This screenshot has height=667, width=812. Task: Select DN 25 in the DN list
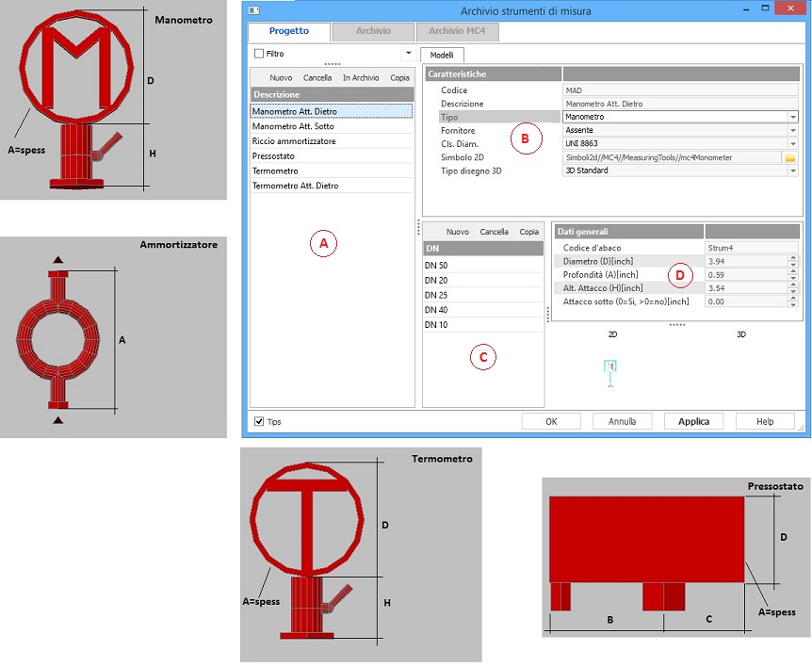pyautogui.click(x=436, y=295)
